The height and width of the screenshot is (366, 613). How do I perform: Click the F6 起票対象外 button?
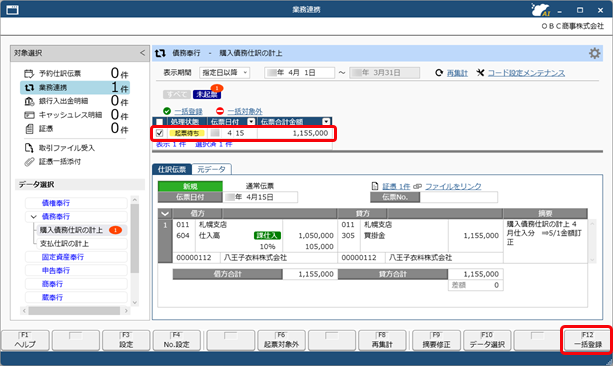click(281, 340)
